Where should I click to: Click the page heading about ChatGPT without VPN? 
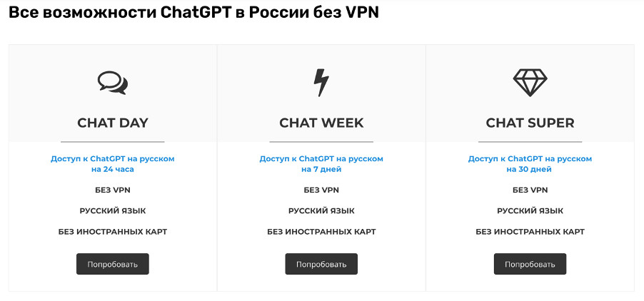tap(193, 13)
